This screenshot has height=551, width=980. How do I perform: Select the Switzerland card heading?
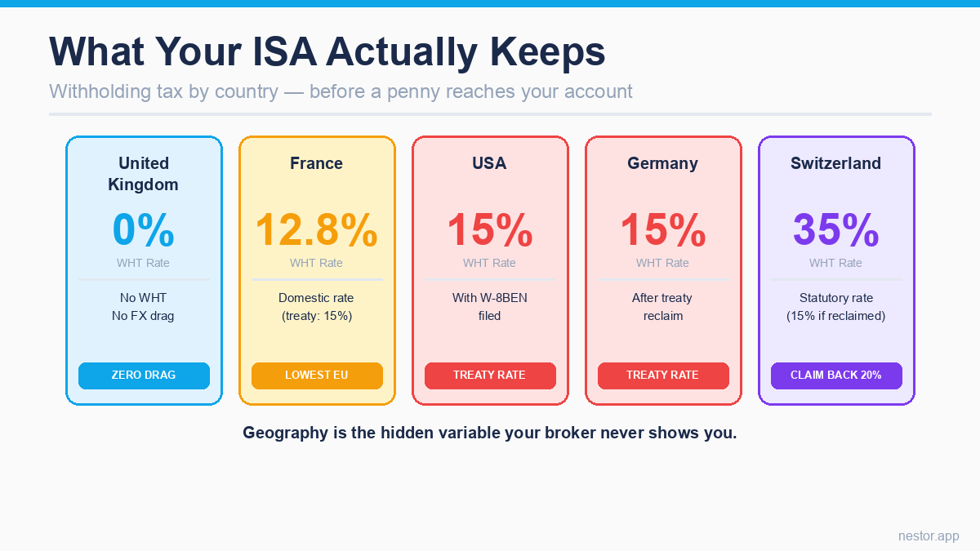coord(836,163)
